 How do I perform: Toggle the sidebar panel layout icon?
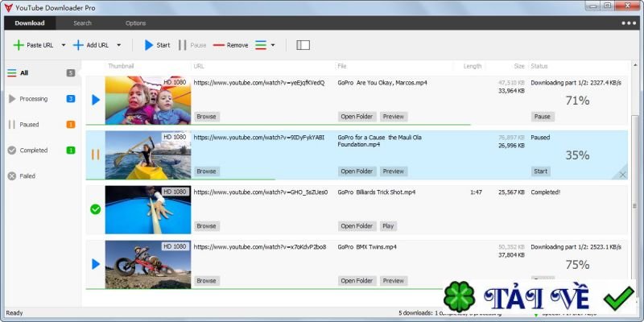coord(303,45)
